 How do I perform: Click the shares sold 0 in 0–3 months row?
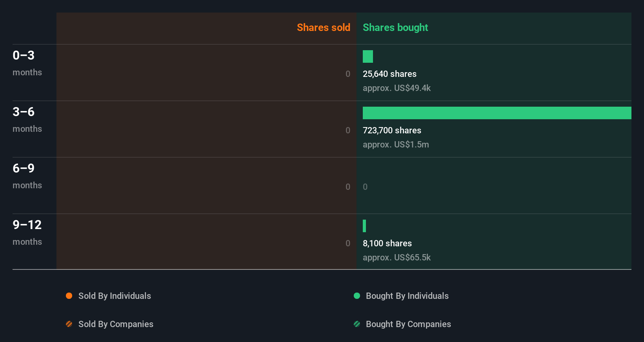point(348,74)
